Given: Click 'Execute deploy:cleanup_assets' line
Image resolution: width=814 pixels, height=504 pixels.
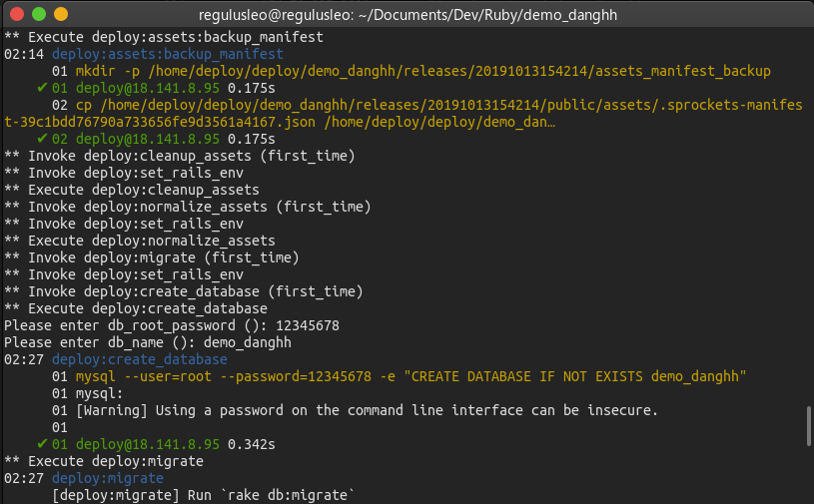Looking at the screenshot, I should (132, 190).
